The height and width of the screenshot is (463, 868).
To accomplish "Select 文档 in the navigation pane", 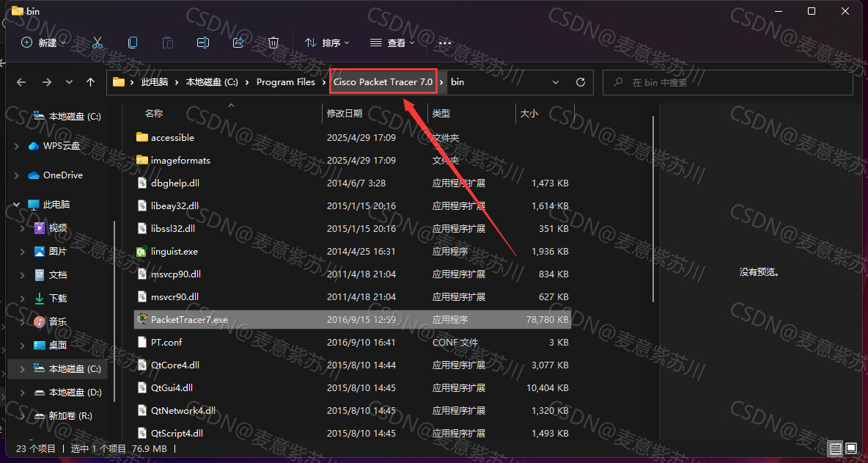I will pos(58,274).
